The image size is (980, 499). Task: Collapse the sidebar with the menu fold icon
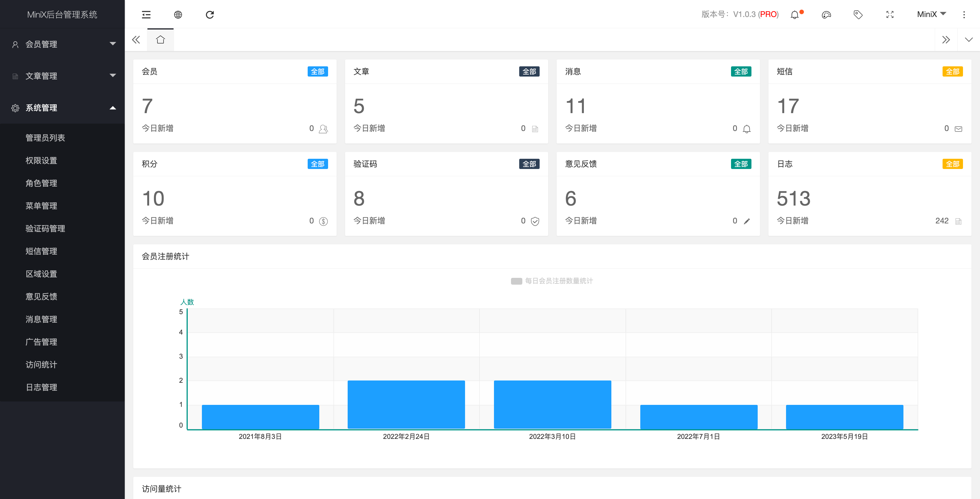click(146, 14)
